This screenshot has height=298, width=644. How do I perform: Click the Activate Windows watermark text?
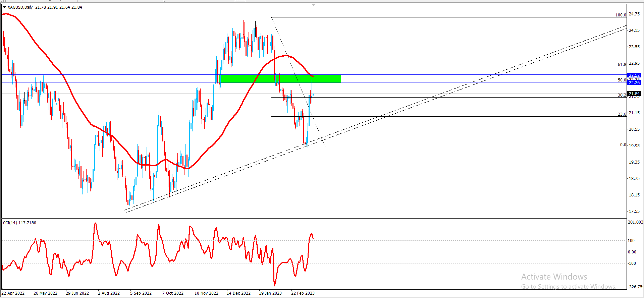click(x=554, y=277)
